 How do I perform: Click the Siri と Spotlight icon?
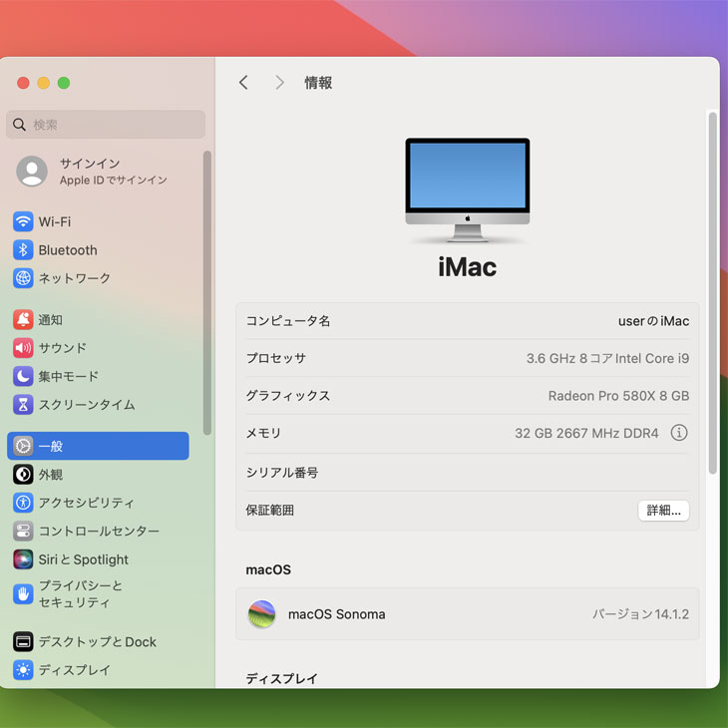tap(23, 559)
